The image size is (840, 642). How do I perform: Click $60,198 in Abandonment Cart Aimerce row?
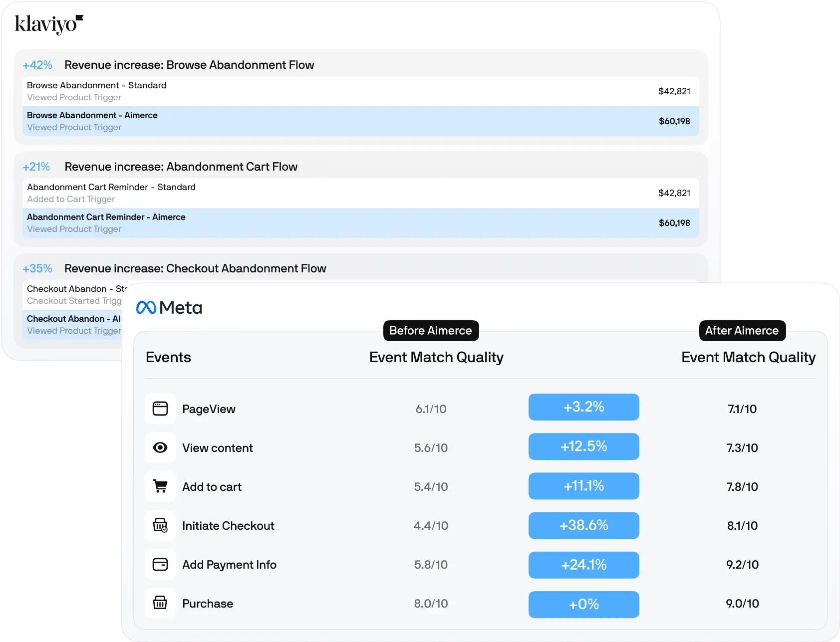click(x=674, y=223)
